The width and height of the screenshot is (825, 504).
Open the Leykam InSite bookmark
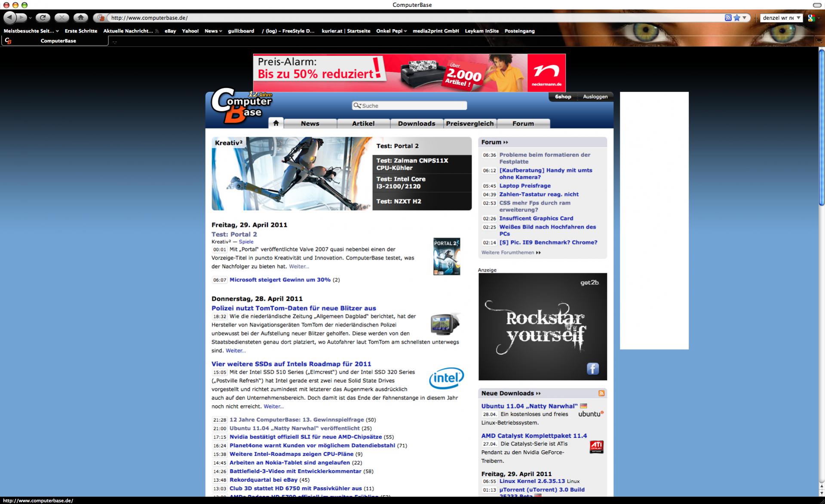[x=482, y=31]
